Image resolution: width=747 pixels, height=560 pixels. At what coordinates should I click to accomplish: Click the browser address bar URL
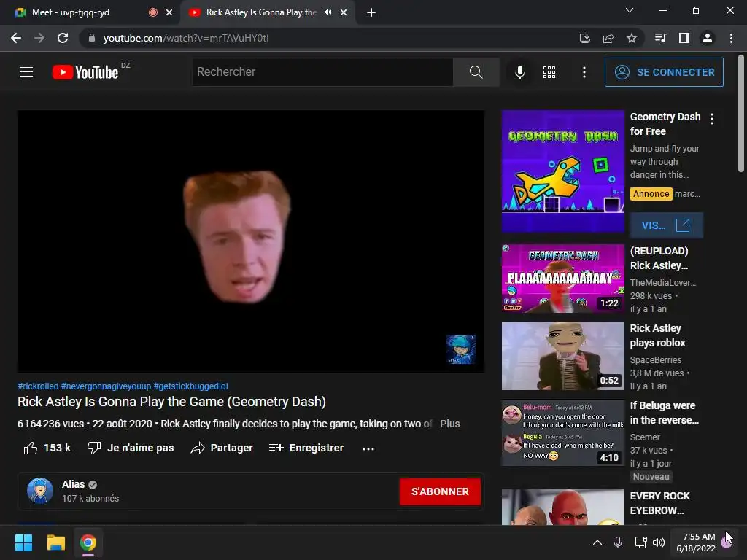(x=186, y=38)
